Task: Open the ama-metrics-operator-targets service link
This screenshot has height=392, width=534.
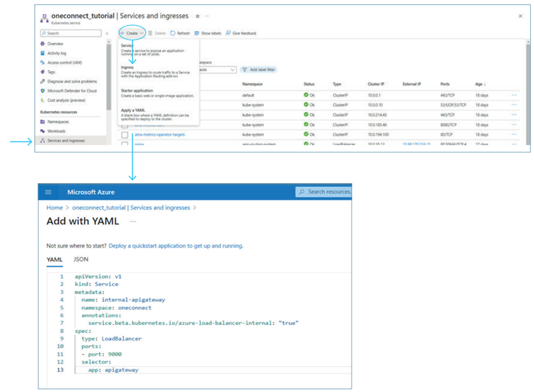Action: (159, 134)
